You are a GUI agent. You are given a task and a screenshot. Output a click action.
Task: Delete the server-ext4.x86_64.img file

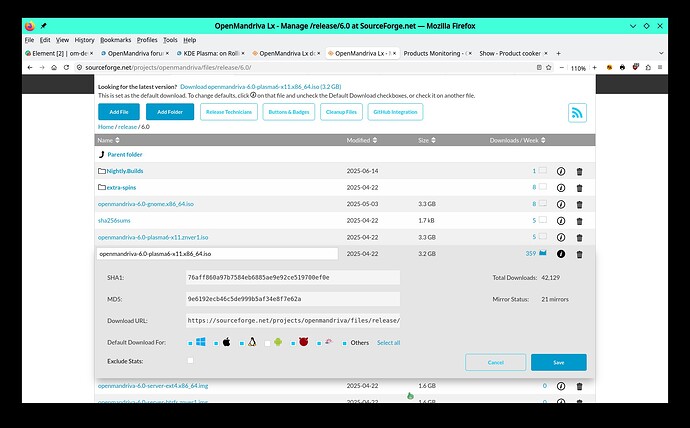pos(580,386)
